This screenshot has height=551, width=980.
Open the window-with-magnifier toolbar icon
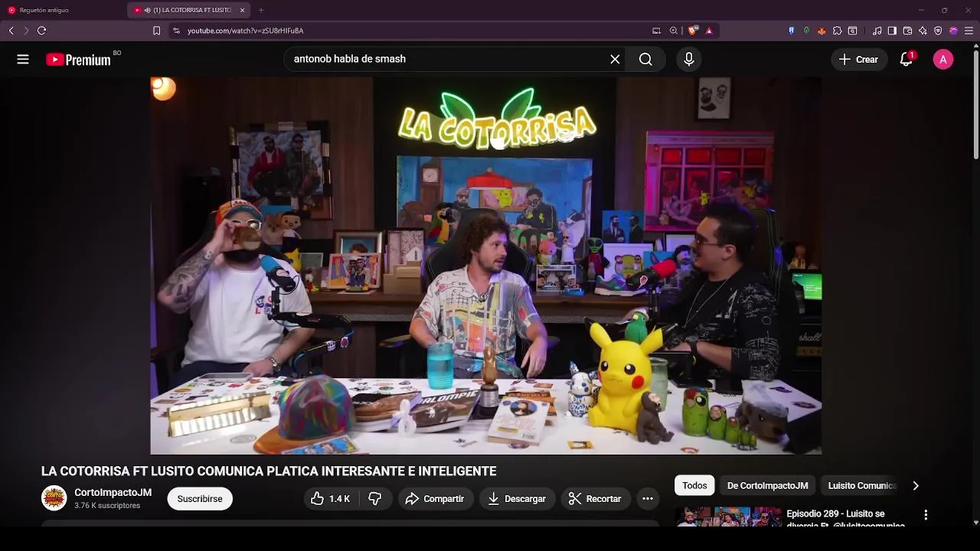tap(852, 31)
